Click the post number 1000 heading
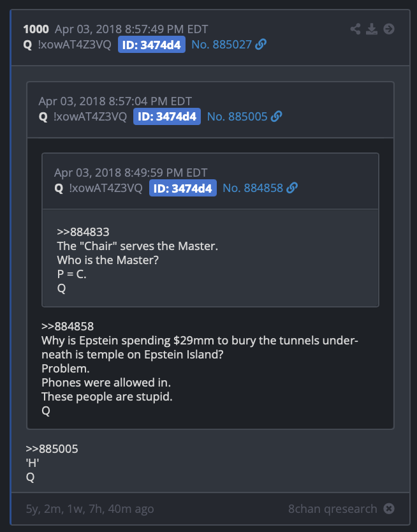The image size is (417, 532). click(36, 29)
